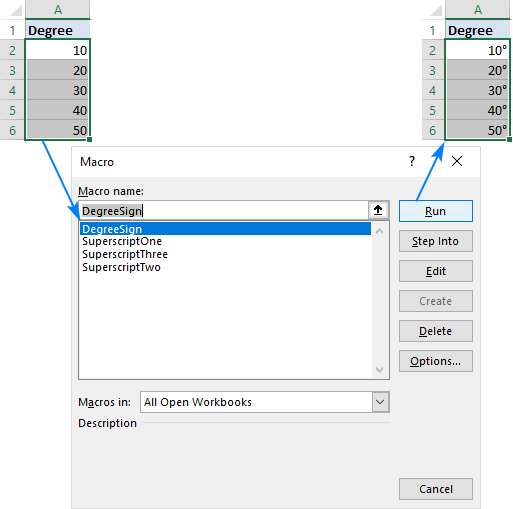Close the Macro dialog with X
This screenshot has height=509, width=513.
coord(457,161)
